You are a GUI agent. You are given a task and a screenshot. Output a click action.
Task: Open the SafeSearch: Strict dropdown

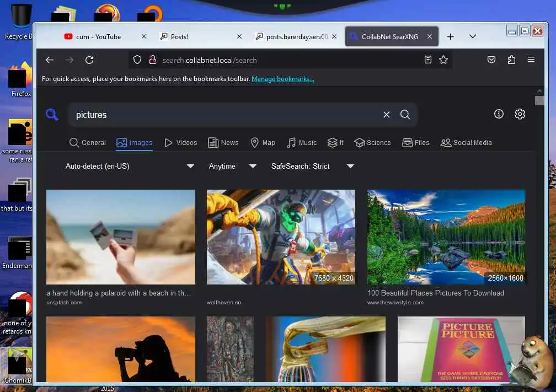(312, 167)
